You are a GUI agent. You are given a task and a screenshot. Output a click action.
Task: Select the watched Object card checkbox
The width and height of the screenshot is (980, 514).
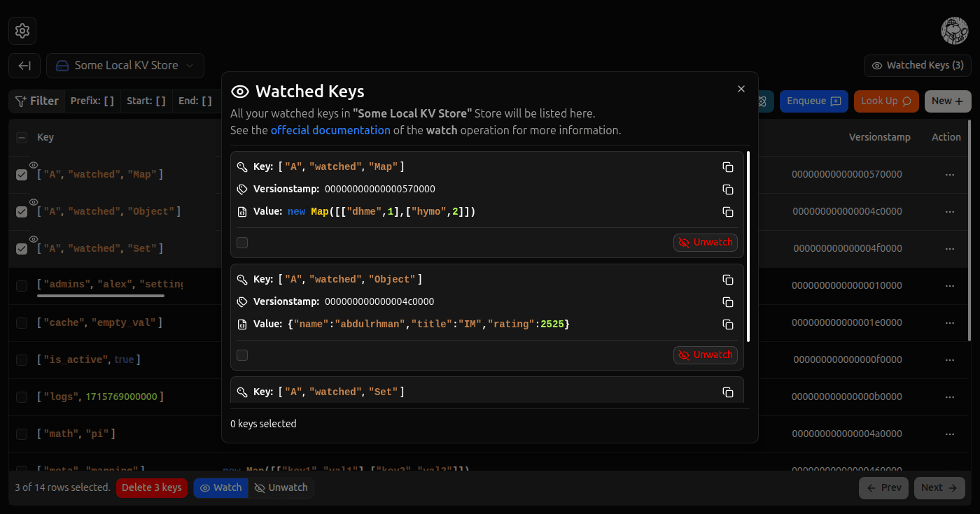(242, 355)
